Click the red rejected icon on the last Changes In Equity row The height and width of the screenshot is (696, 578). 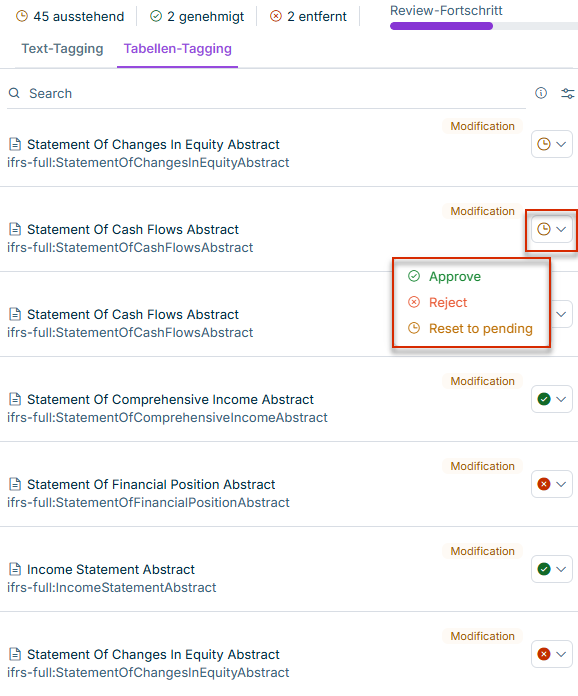point(544,654)
